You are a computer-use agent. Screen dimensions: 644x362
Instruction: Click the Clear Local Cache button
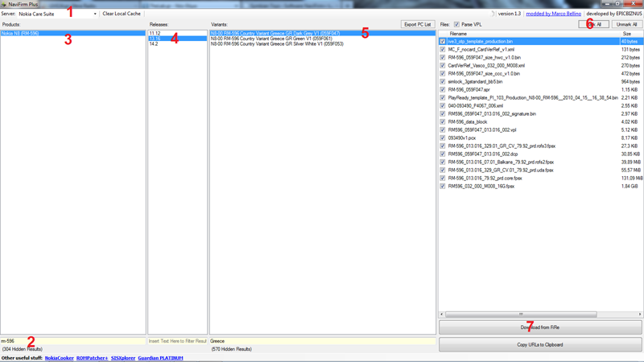[x=122, y=14]
